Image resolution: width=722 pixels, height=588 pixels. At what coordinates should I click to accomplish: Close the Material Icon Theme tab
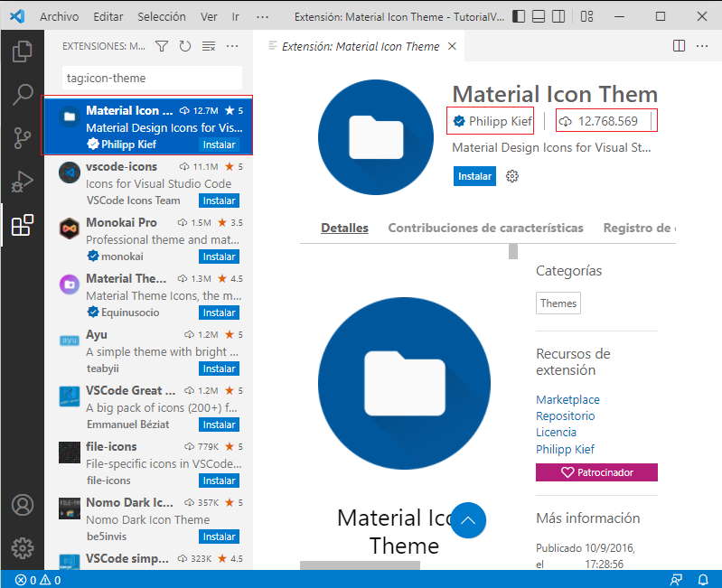pyautogui.click(x=452, y=46)
